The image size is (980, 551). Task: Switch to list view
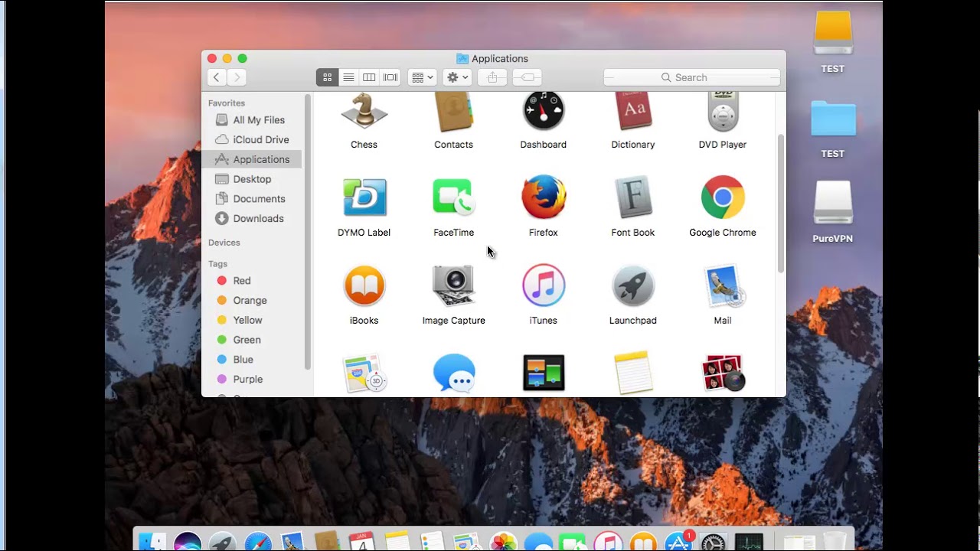pos(348,77)
